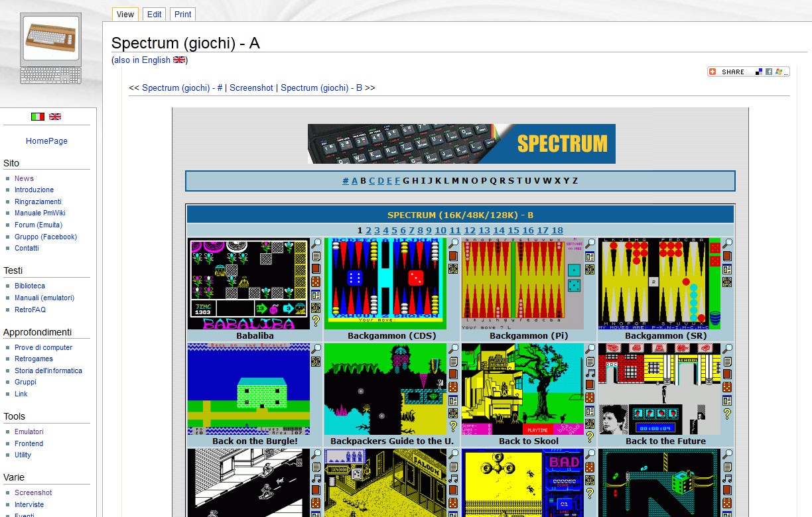Click the dice icon beside Backpackers Guide
The height and width of the screenshot is (517, 812).
[453, 387]
